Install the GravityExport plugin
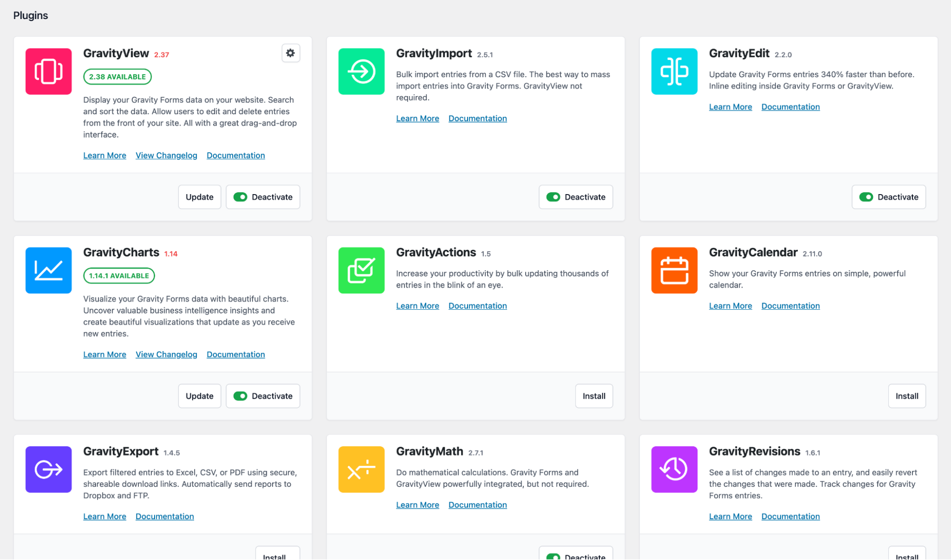This screenshot has height=560, width=951. tap(278, 554)
